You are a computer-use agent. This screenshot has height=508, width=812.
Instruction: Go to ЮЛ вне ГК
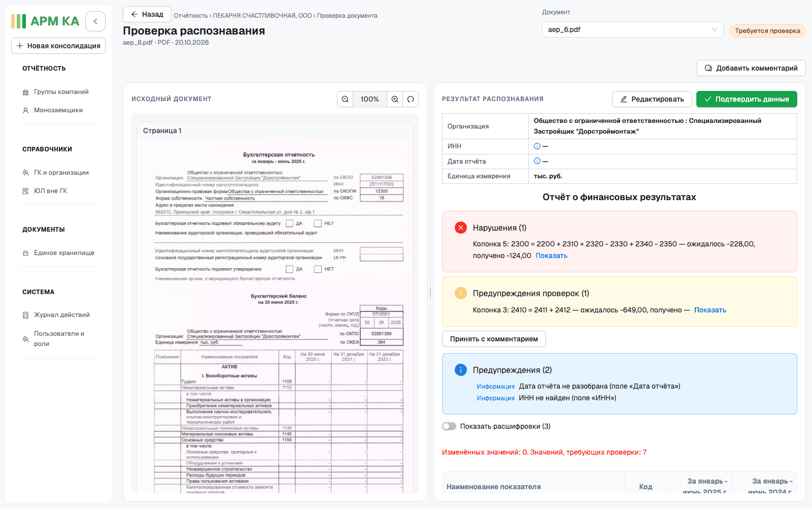point(58,191)
